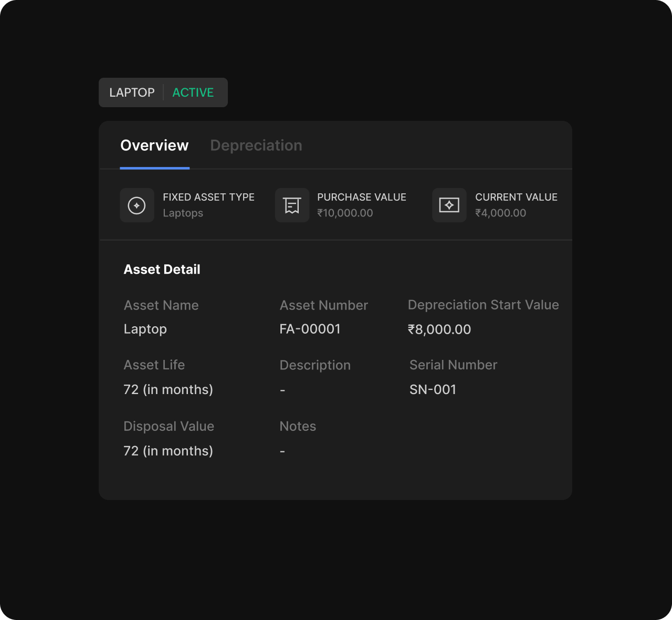The height and width of the screenshot is (620, 672).
Task: Click the LAPTOP label in the status badge
Action: (x=132, y=92)
